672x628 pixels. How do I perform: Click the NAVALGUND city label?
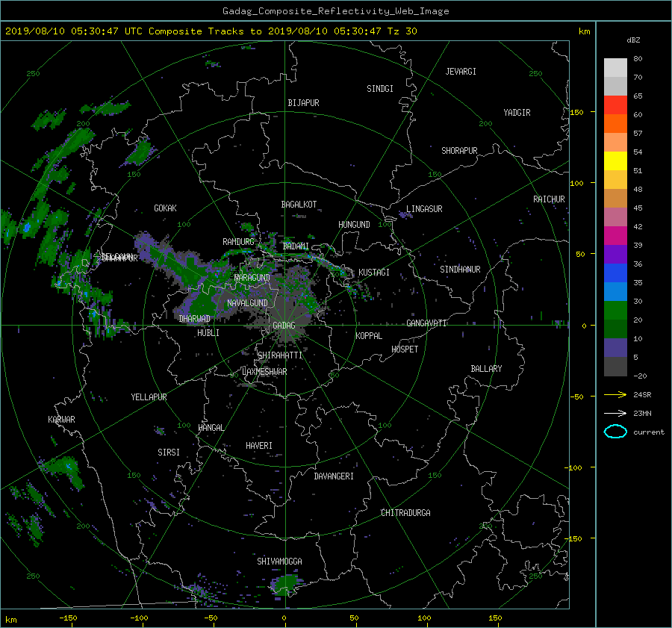247,303
